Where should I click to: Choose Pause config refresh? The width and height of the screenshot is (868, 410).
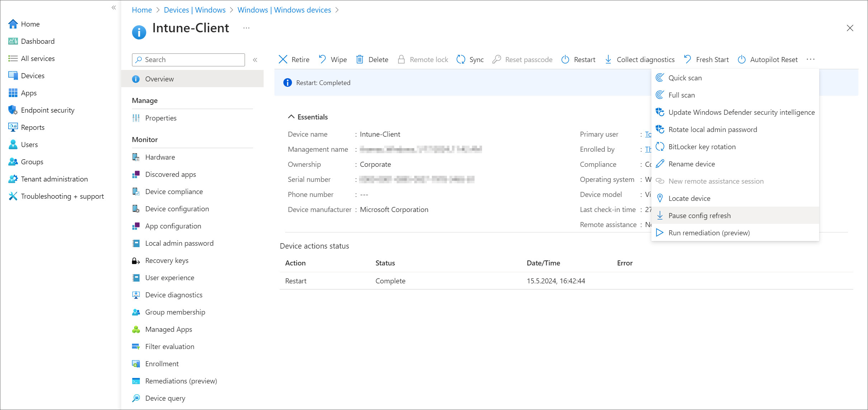735,216
